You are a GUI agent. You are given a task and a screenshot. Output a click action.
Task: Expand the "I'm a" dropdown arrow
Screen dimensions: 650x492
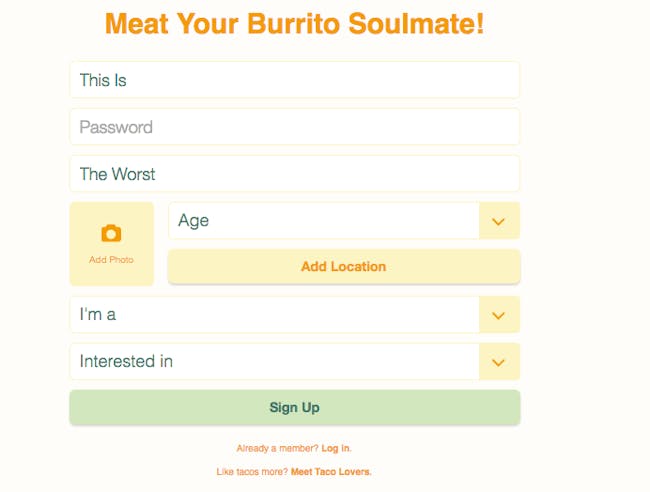pyautogui.click(x=499, y=315)
